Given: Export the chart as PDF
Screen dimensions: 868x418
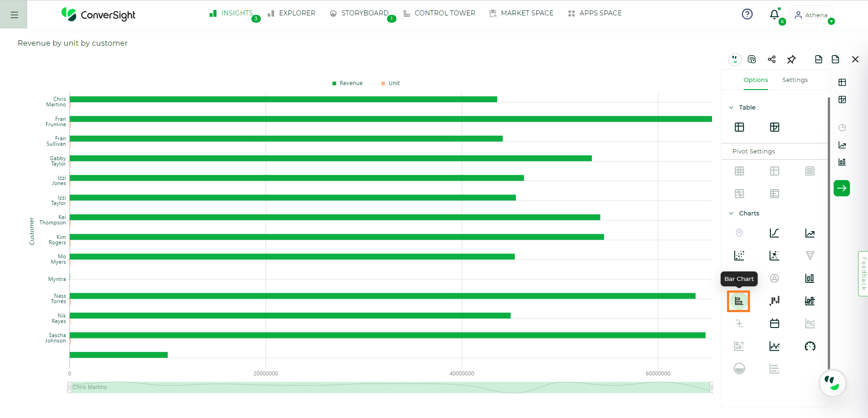Looking at the screenshot, I should click(819, 59).
